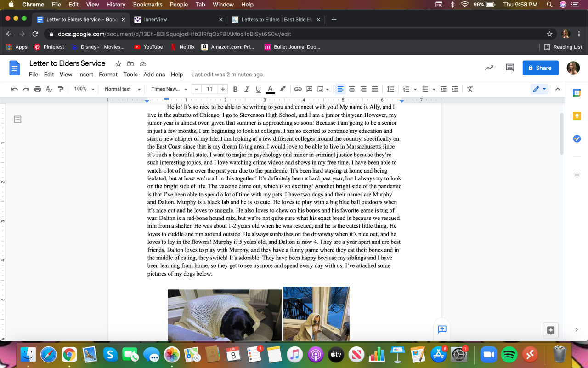
Task: Open Google Keep in the side panel
Action: point(577,116)
